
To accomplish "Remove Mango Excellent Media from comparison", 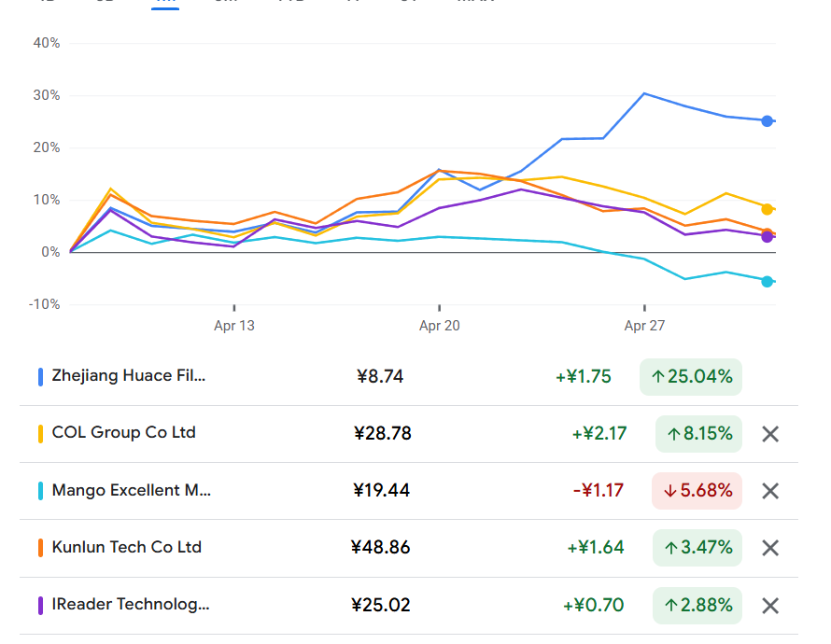I will point(770,491).
